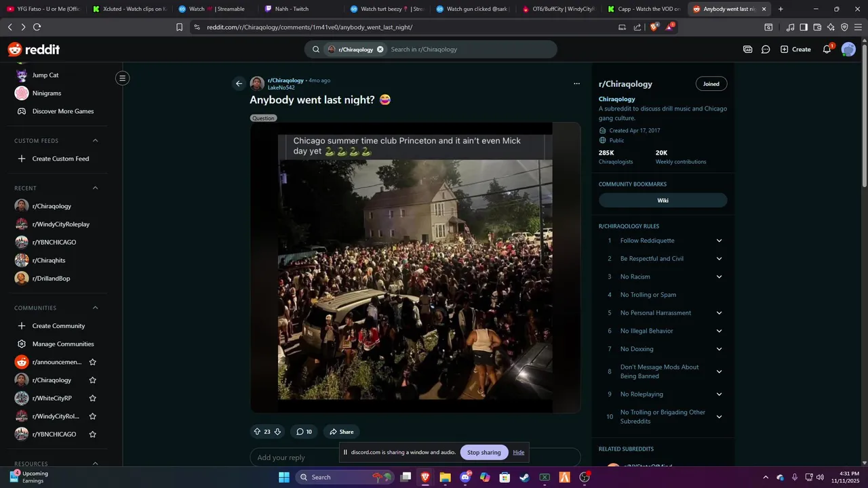
Task: Switch to the YFG Fatso browser tab
Action: click(x=43, y=9)
